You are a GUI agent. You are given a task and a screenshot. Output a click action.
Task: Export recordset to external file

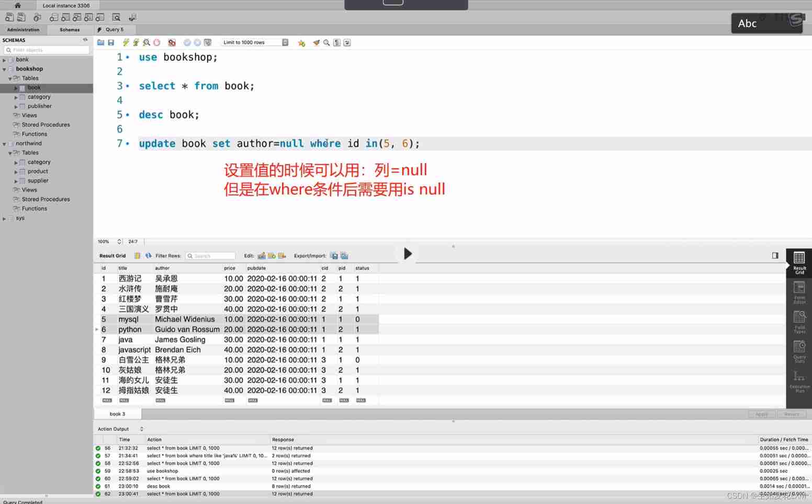[x=334, y=256]
